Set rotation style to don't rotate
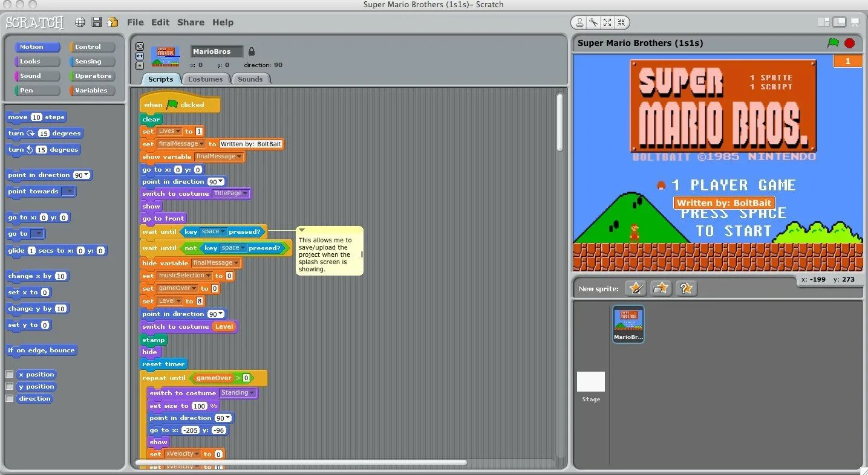Image resolution: width=868 pixels, height=475 pixels. point(140,65)
